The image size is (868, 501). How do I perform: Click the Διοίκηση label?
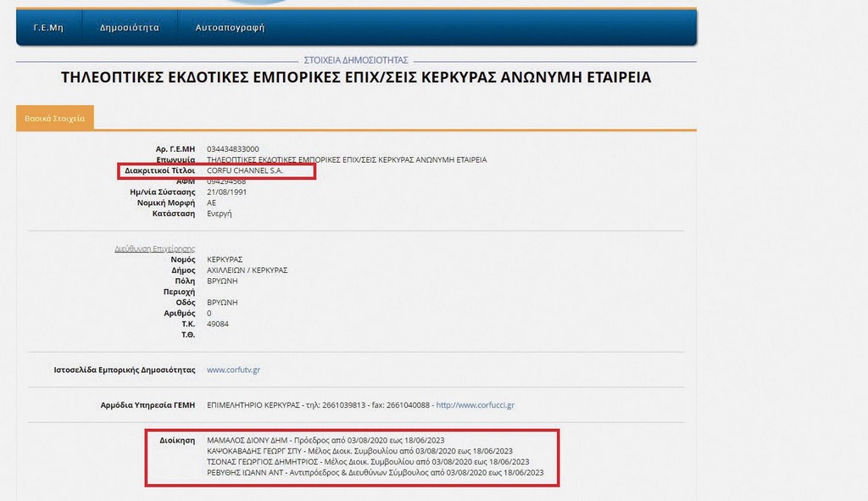[x=177, y=441]
